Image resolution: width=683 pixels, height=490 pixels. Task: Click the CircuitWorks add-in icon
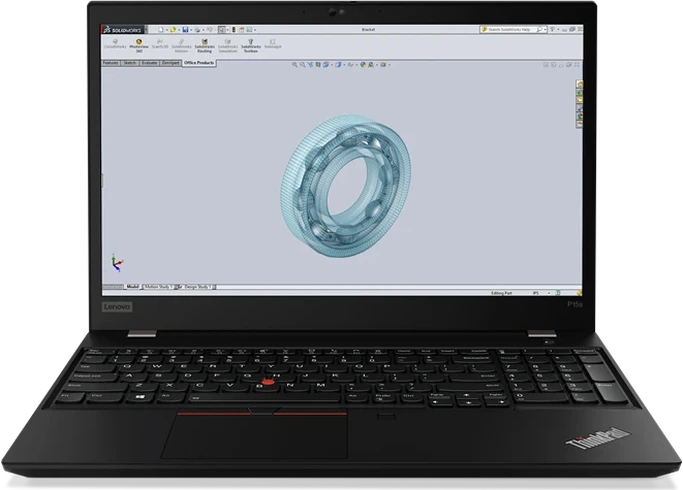[x=112, y=47]
